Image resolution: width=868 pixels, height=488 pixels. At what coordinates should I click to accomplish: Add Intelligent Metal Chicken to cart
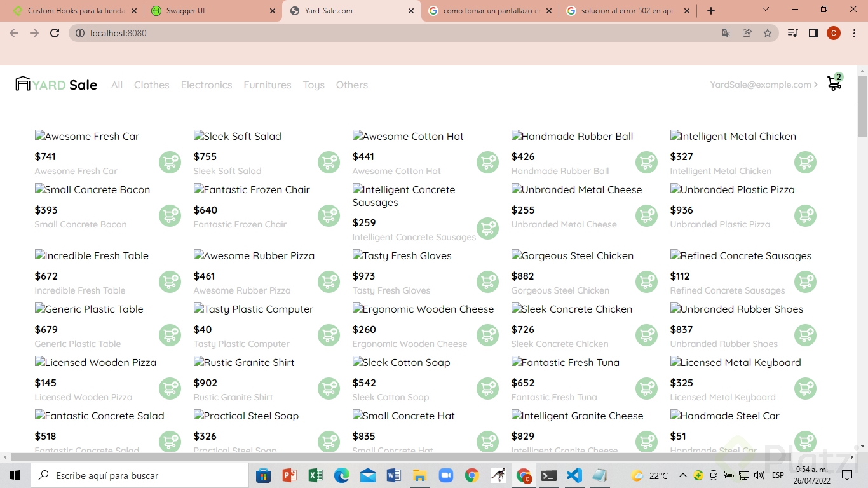coord(805,163)
